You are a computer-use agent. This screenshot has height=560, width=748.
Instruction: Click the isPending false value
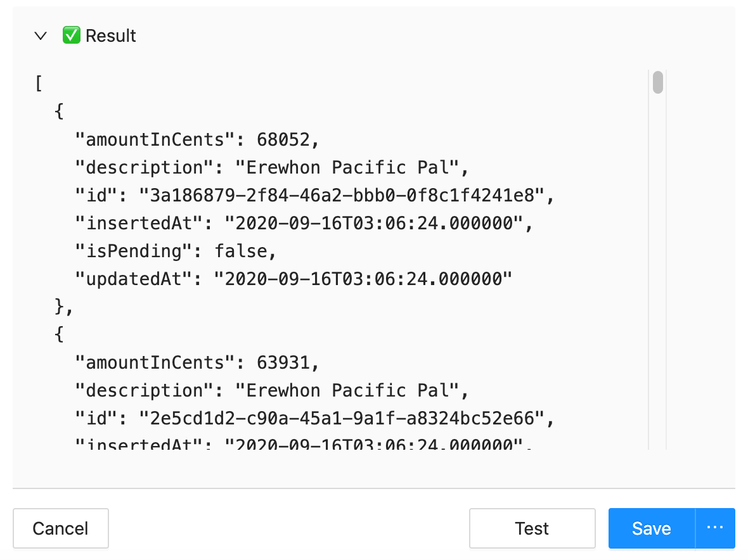point(241,251)
